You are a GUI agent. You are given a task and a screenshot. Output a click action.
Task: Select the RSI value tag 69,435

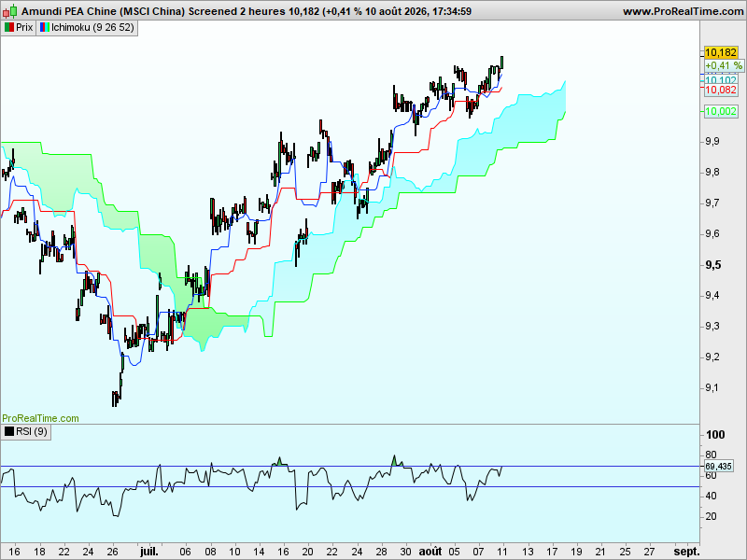pos(718,466)
